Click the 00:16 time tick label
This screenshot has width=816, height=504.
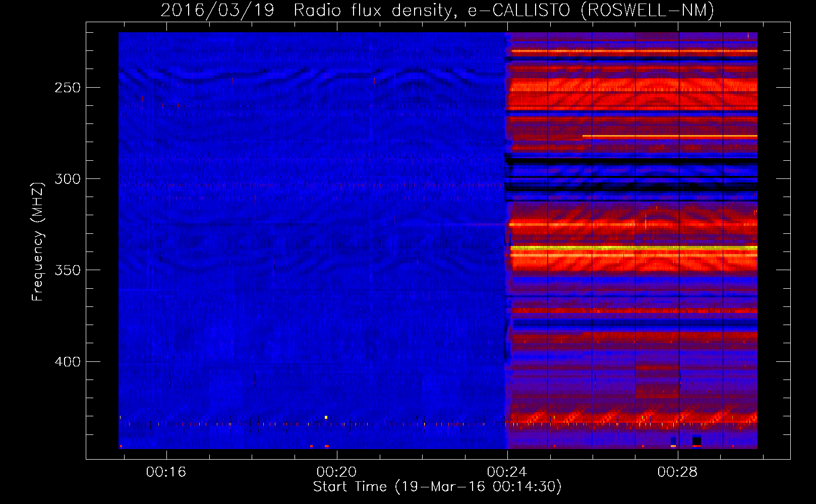(x=166, y=472)
